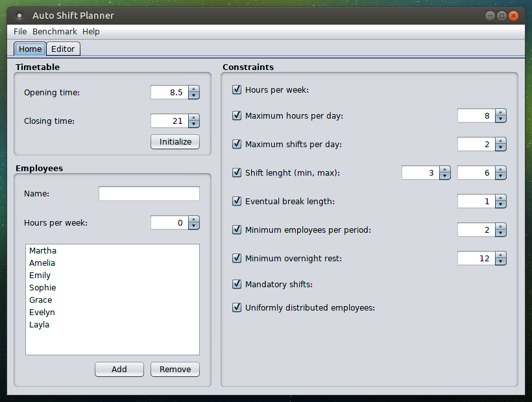Decrease maximum shift length value
This screenshot has width=532, height=402.
(x=500, y=176)
